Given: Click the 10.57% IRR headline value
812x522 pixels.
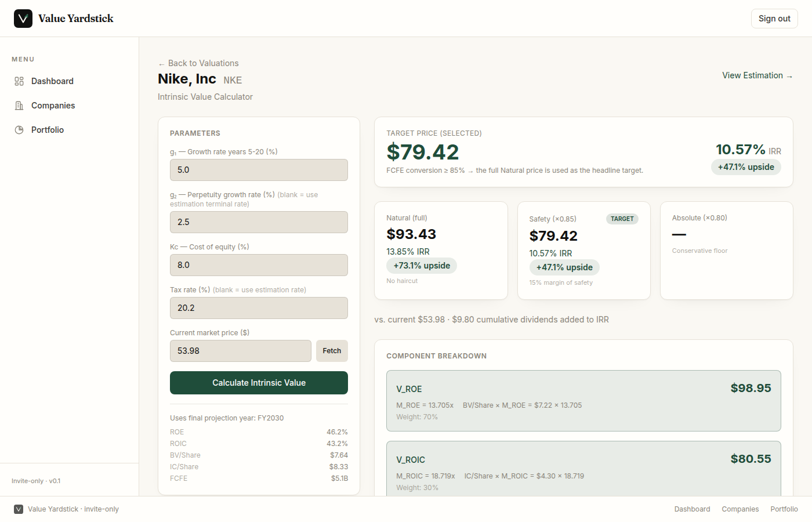Looking at the screenshot, I should click(x=748, y=150).
